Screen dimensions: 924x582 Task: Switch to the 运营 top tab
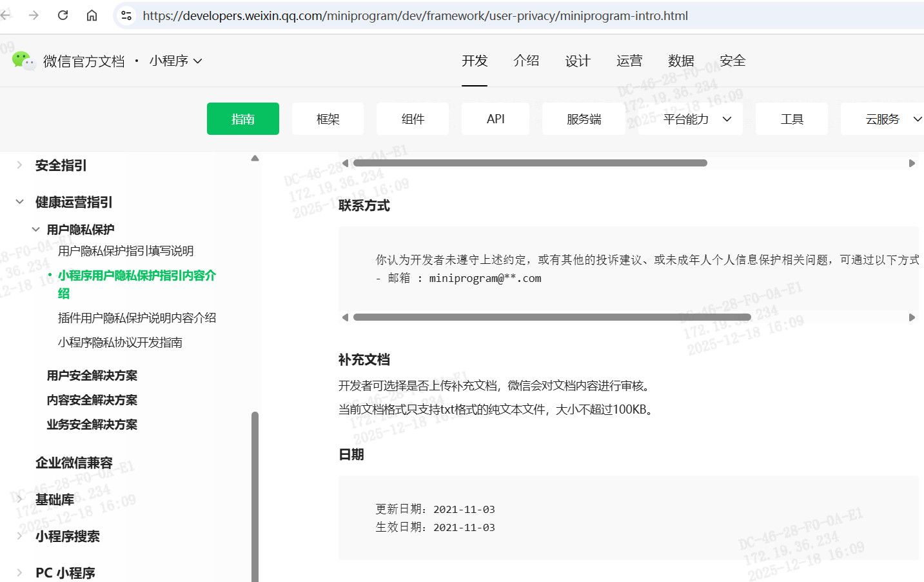coord(629,61)
